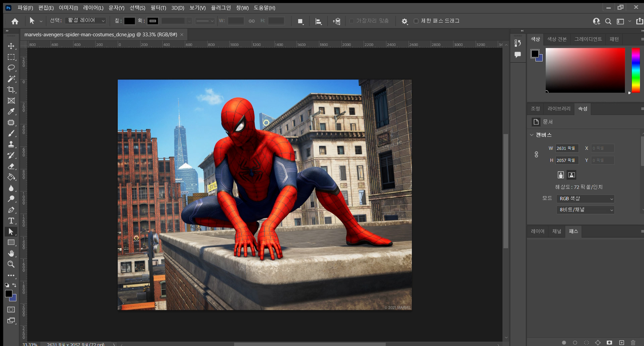Screen dimensions: 644x346
Task: Close the marvels-avengers-spider-man document tab
Action: (x=182, y=35)
